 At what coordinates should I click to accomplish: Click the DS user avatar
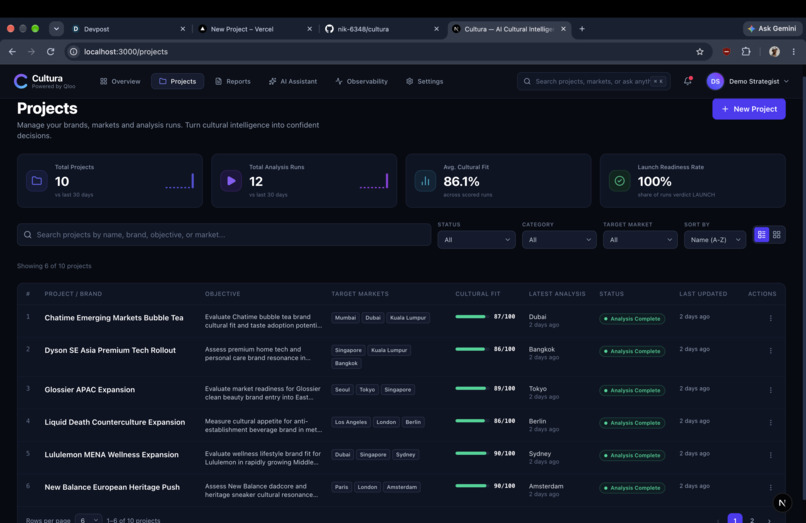715,81
